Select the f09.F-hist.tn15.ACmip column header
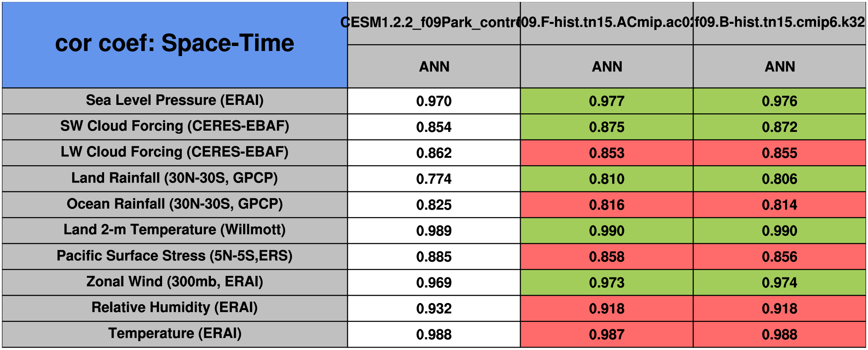 click(x=607, y=23)
